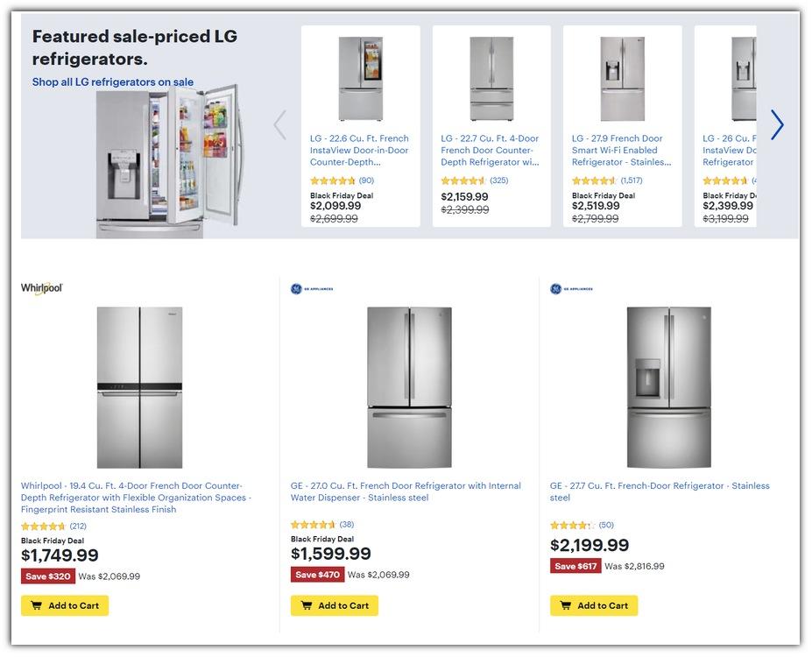
Task: Add Whirlpool $1,749.99 refrigerator to cart
Action: (x=65, y=605)
